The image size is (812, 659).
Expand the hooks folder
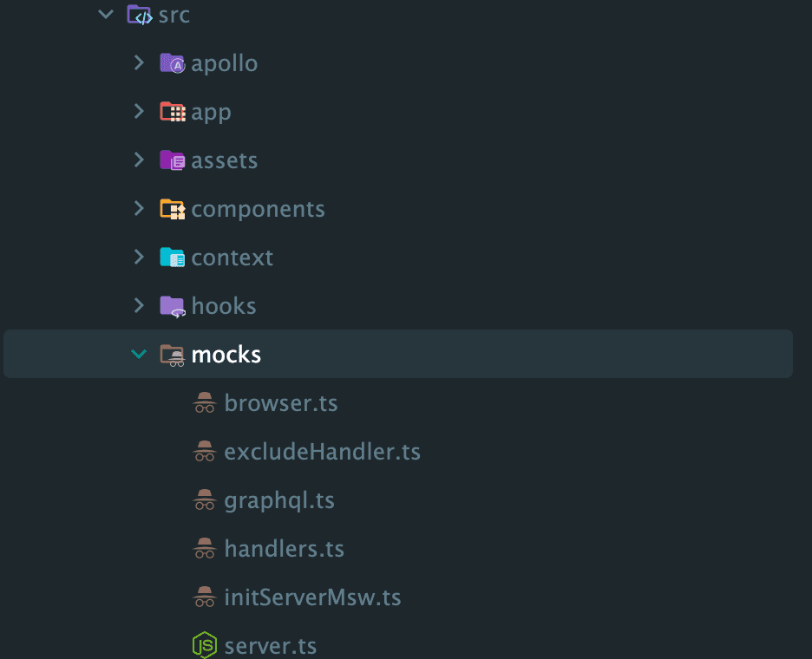point(139,305)
